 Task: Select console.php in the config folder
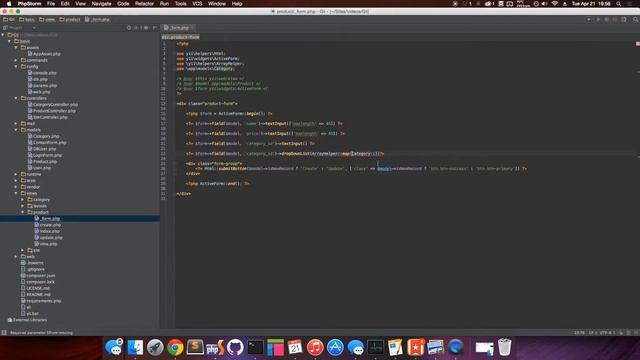(x=42, y=73)
